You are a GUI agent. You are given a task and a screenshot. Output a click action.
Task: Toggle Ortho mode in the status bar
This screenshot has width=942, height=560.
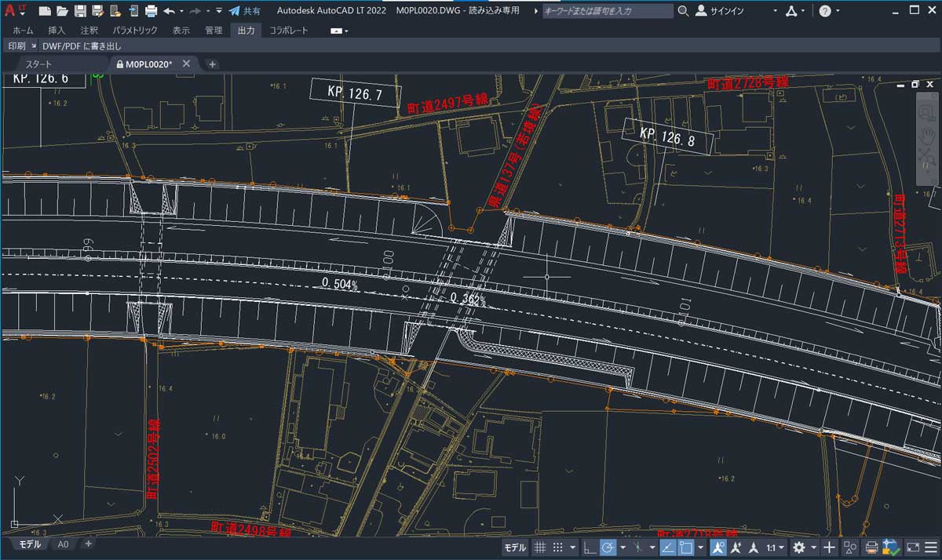coord(587,547)
